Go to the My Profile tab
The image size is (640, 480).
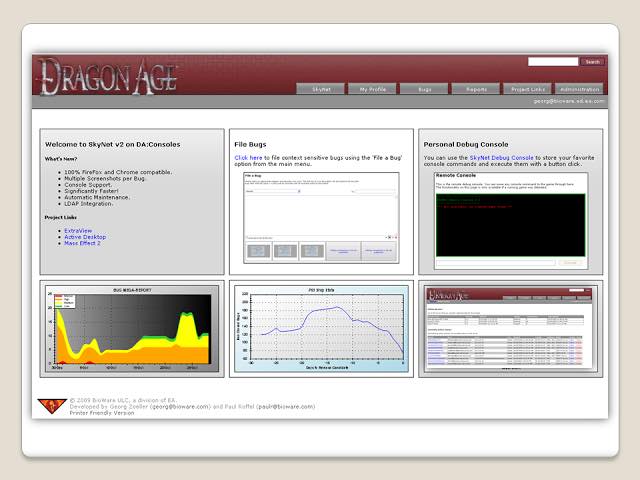[372, 89]
